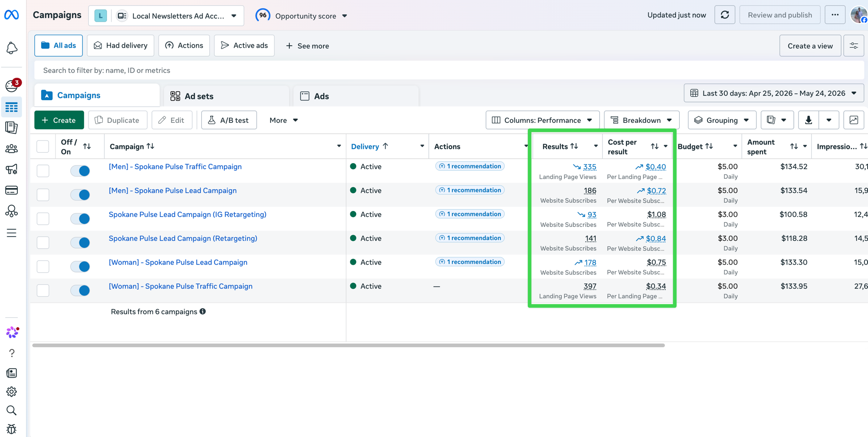The width and height of the screenshot is (868, 437).
Task: Sort by the Budget column header
Action: click(x=696, y=146)
